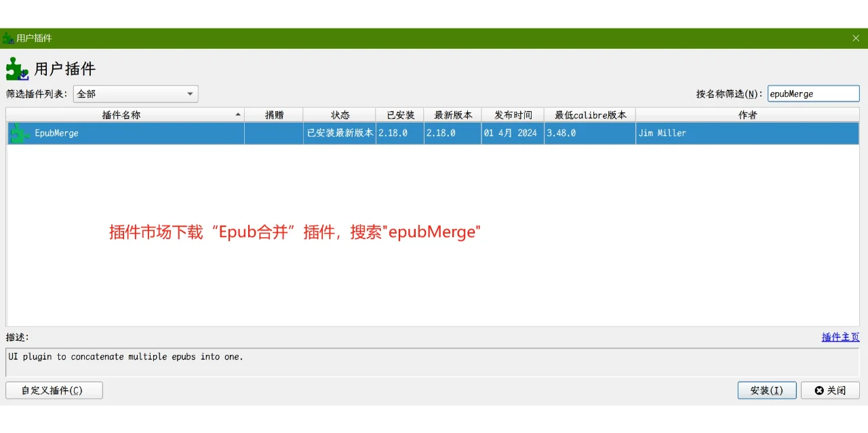Sort by 最新版本 column header
This screenshot has height=433, width=868.
(x=453, y=115)
